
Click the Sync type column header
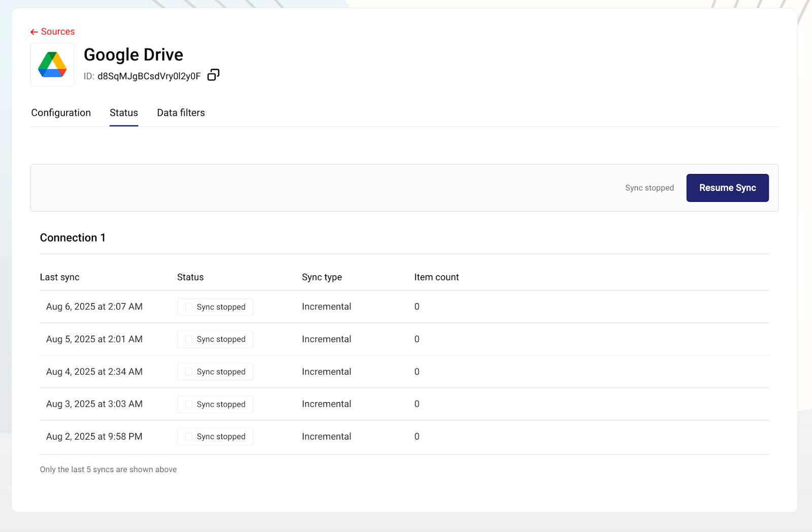tap(322, 277)
